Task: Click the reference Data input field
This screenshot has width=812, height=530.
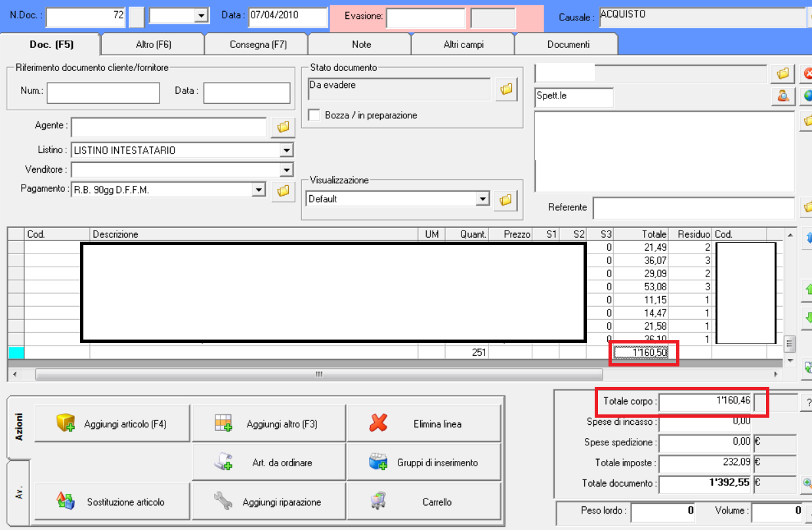Action: click(x=247, y=93)
